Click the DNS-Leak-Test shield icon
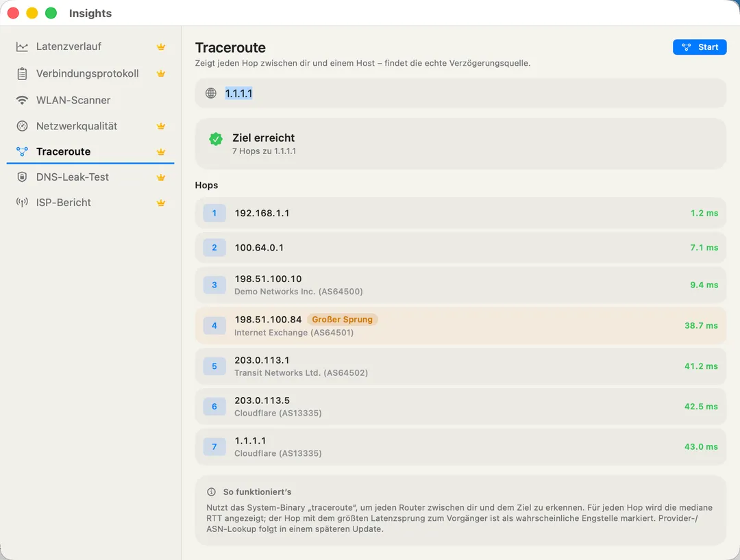The width and height of the screenshot is (740, 560). (22, 177)
